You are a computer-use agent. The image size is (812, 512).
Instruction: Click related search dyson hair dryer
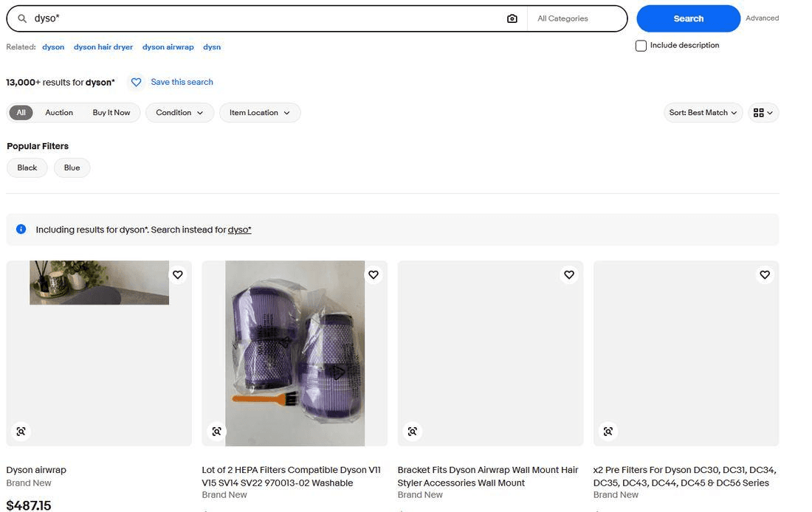tap(103, 47)
